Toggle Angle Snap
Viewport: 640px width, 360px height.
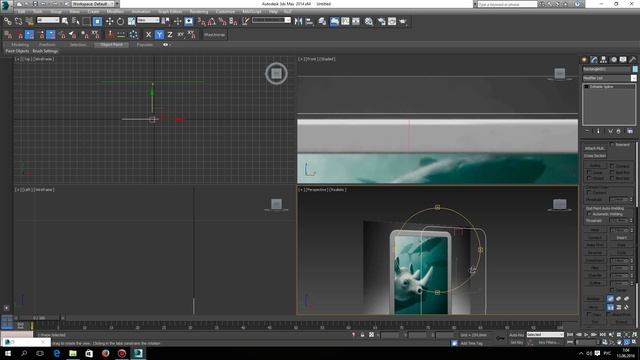(212, 21)
